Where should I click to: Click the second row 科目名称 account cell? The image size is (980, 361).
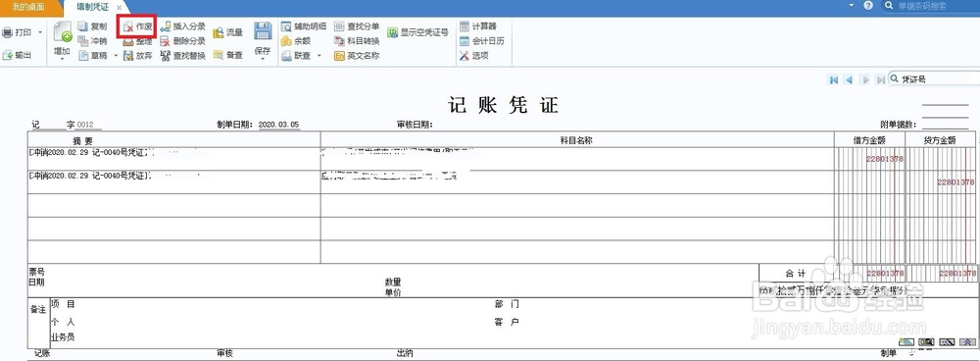click(x=577, y=181)
